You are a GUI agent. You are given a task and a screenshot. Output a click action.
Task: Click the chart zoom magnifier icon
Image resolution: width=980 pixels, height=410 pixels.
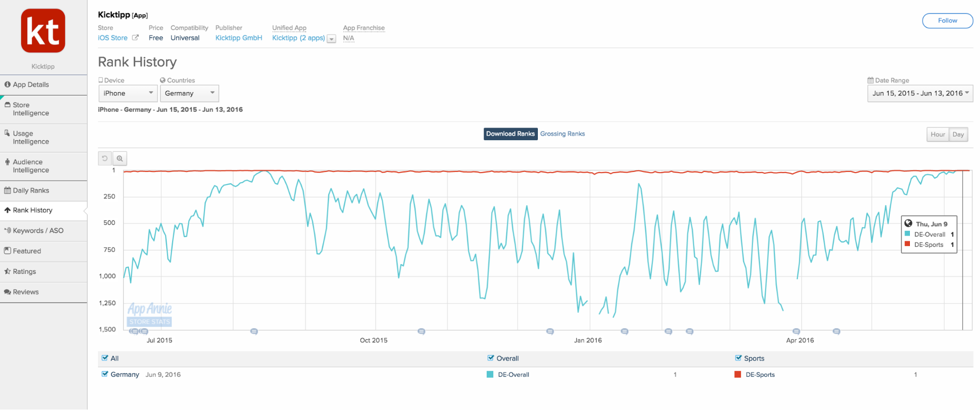pos(120,159)
